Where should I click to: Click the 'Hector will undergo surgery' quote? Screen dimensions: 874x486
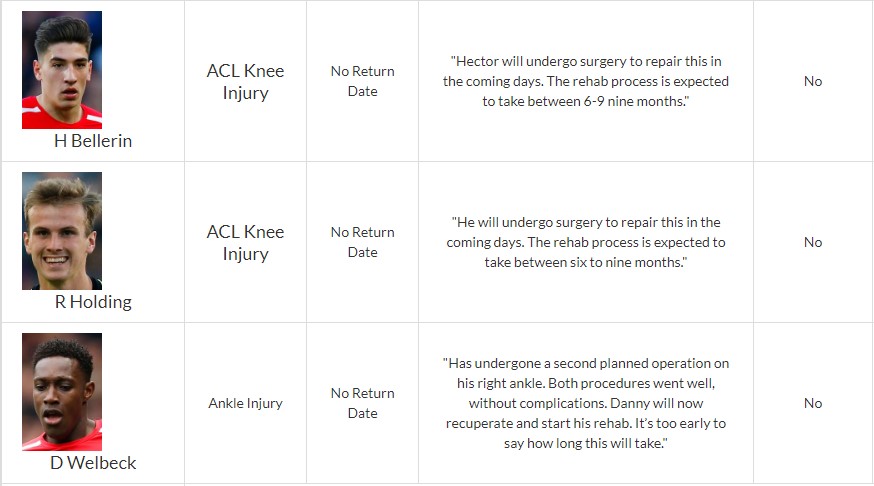click(x=586, y=81)
